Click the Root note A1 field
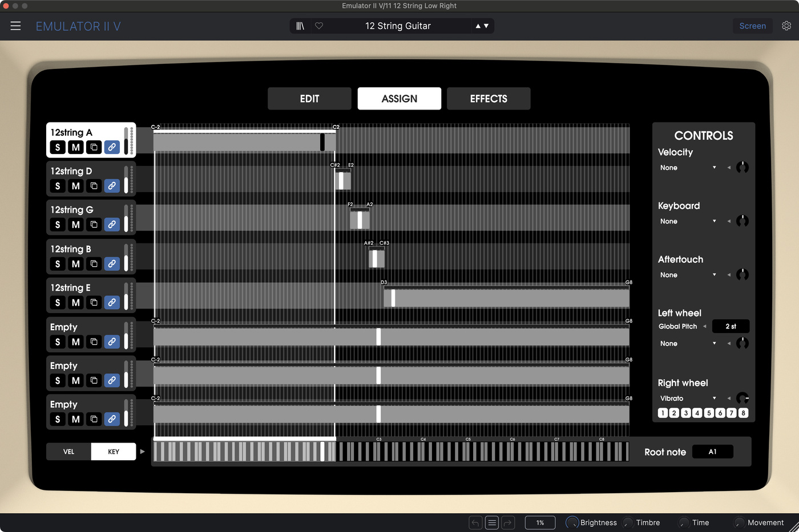Image resolution: width=799 pixels, height=532 pixels. pyautogui.click(x=712, y=452)
